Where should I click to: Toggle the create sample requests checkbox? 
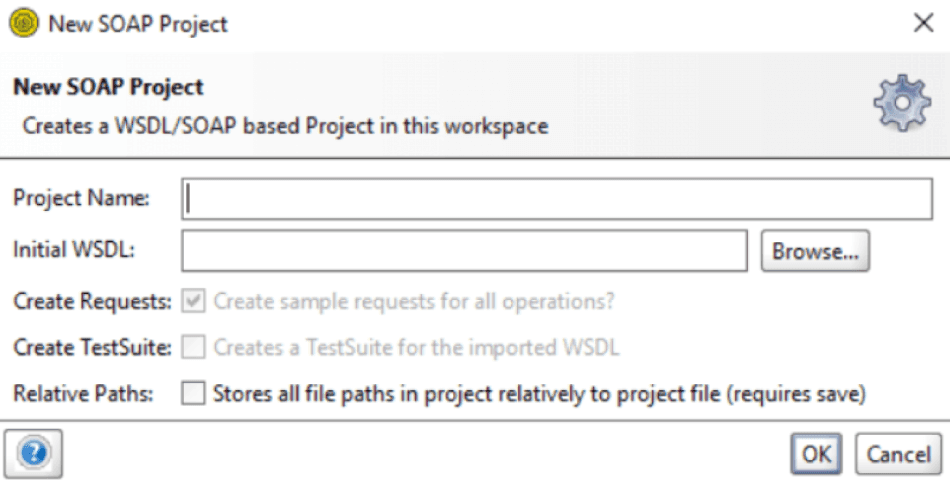click(x=193, y=300)
